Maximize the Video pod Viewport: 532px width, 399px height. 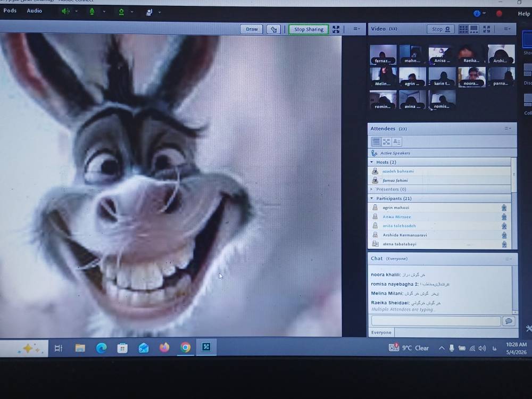coord(487,29)
